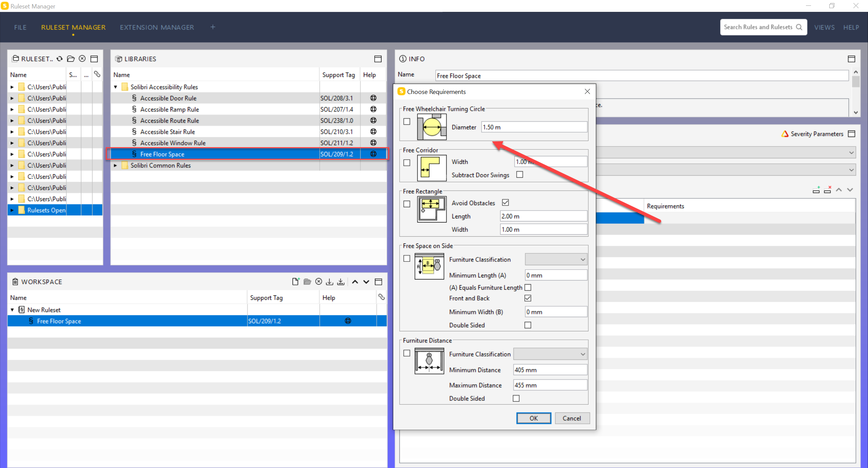Open Furniture Classification dropdown under Free Space on Side
The height and width of the screenshot is (468, 868).
556,259
